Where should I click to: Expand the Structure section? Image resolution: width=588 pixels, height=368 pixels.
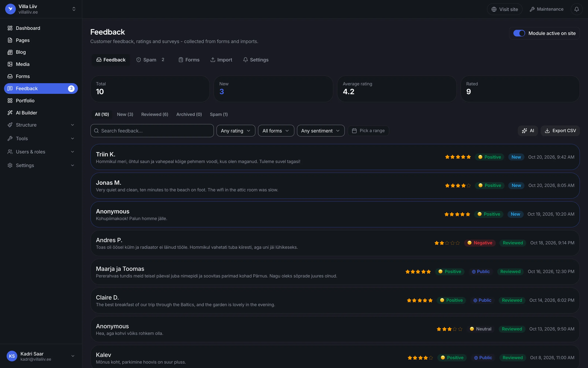click(41, 125)
